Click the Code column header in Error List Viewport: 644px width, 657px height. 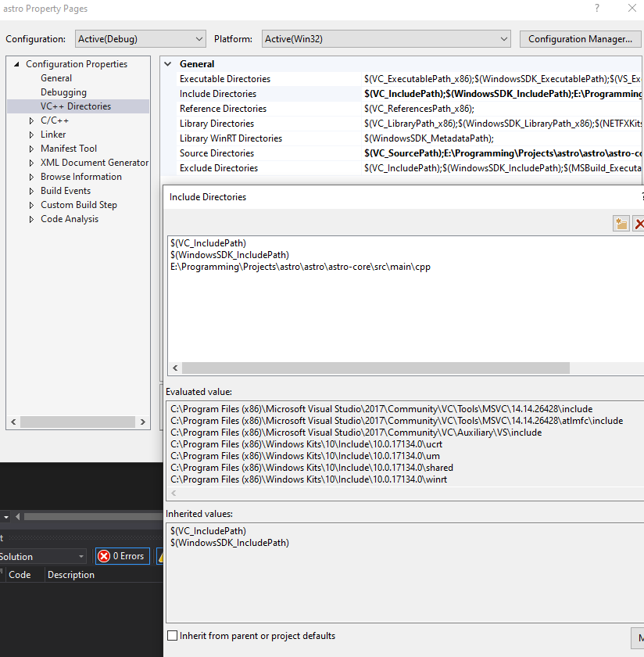click(20, 575)
